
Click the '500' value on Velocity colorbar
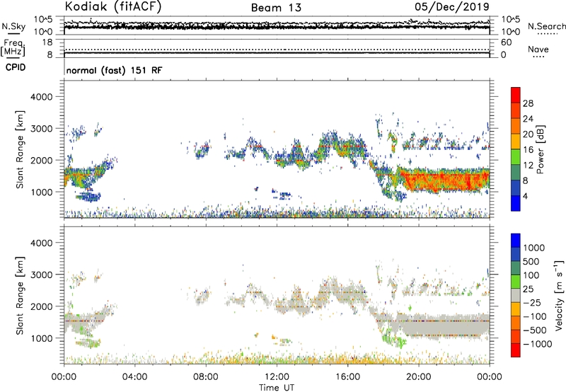[x=531, y=261]
